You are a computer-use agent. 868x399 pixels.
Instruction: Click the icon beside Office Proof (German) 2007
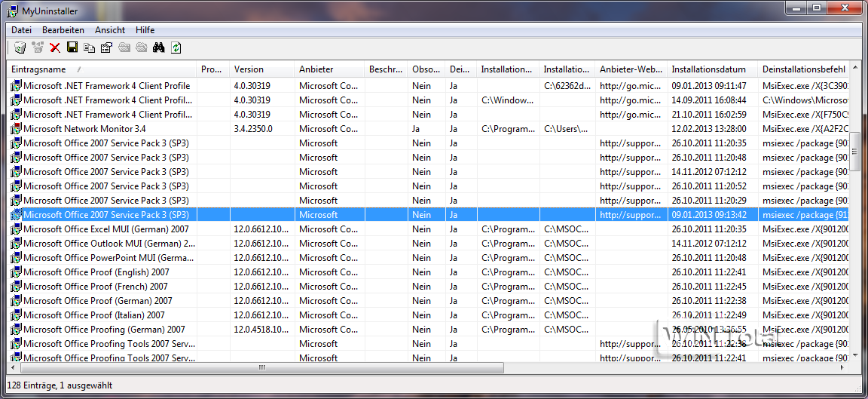(x=16, y=301)
